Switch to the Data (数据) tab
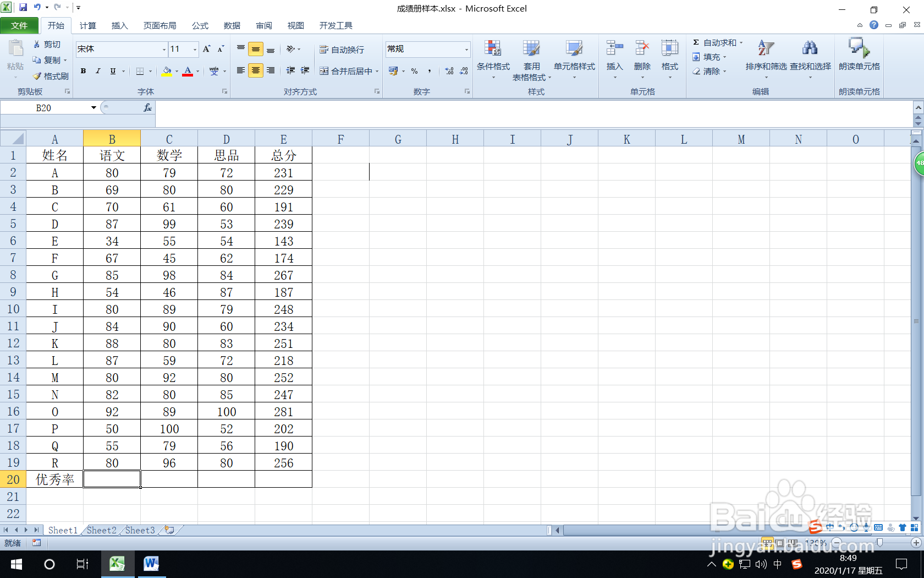 coord(232,25)
